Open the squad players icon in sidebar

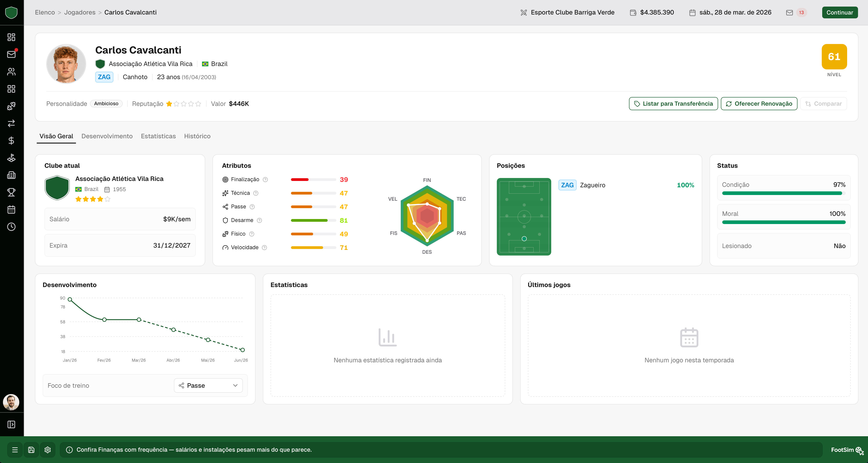tap(12, 71)
